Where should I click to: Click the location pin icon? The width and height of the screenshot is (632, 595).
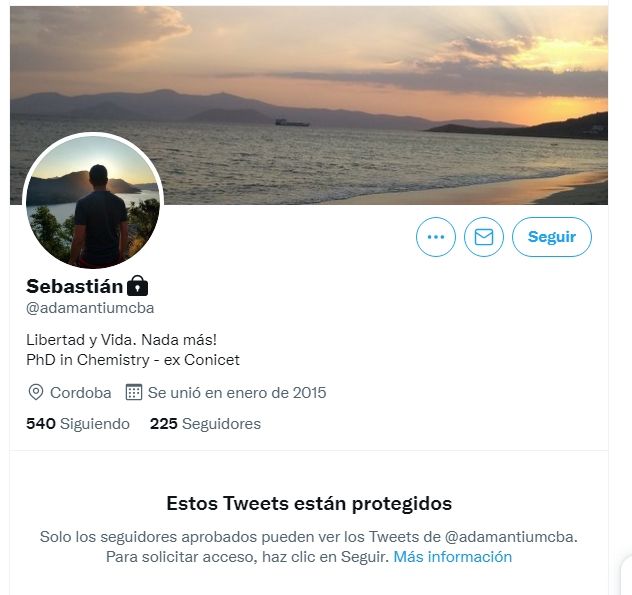36,392
